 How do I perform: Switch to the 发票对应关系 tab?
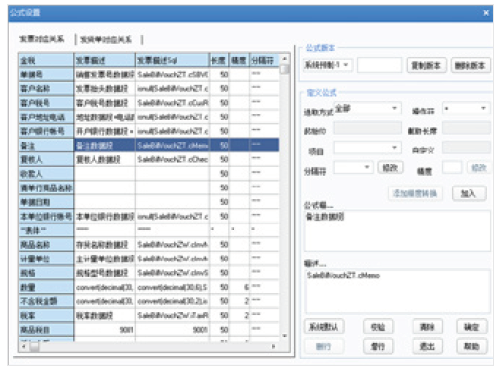coord(42,39)
